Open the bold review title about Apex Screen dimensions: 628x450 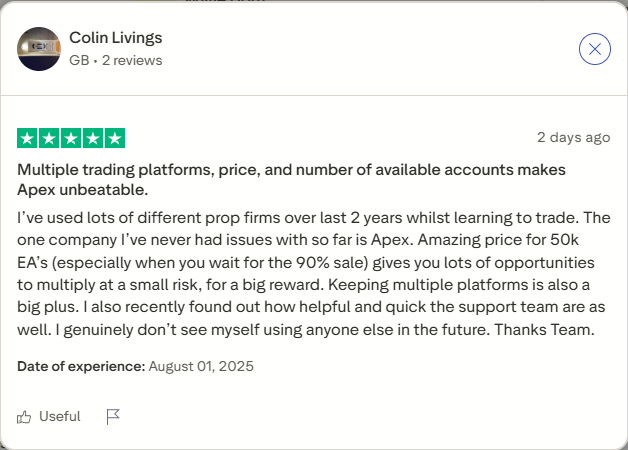click(292, 179)
